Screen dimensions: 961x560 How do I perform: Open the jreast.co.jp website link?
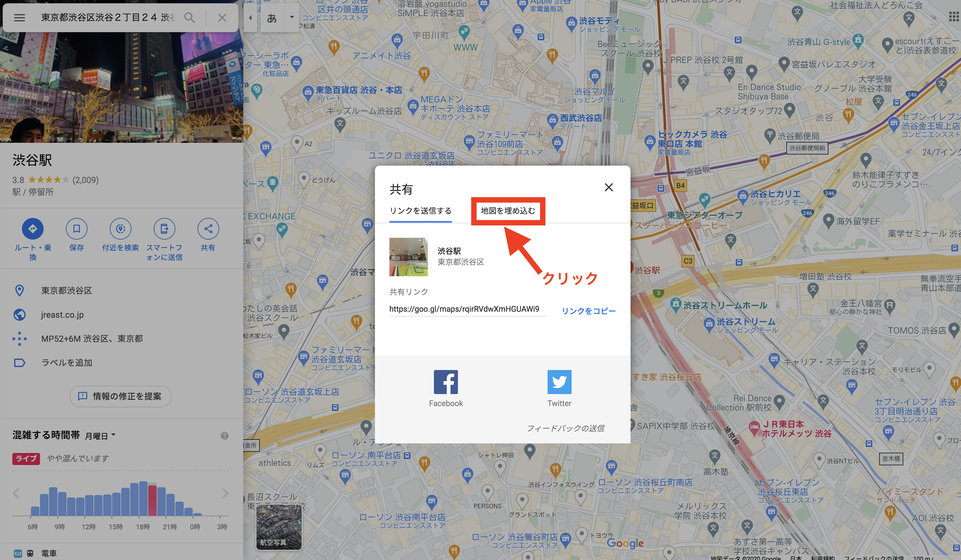[63, 314]
